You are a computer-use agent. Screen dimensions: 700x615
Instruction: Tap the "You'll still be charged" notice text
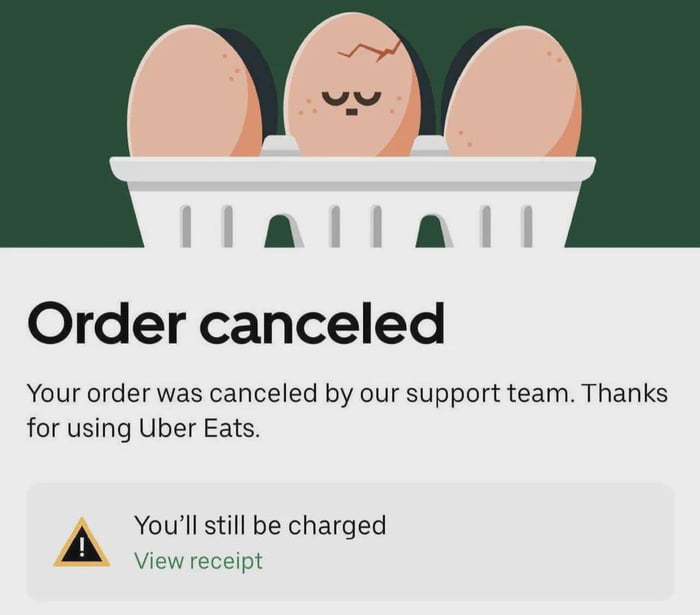[260, 525]
